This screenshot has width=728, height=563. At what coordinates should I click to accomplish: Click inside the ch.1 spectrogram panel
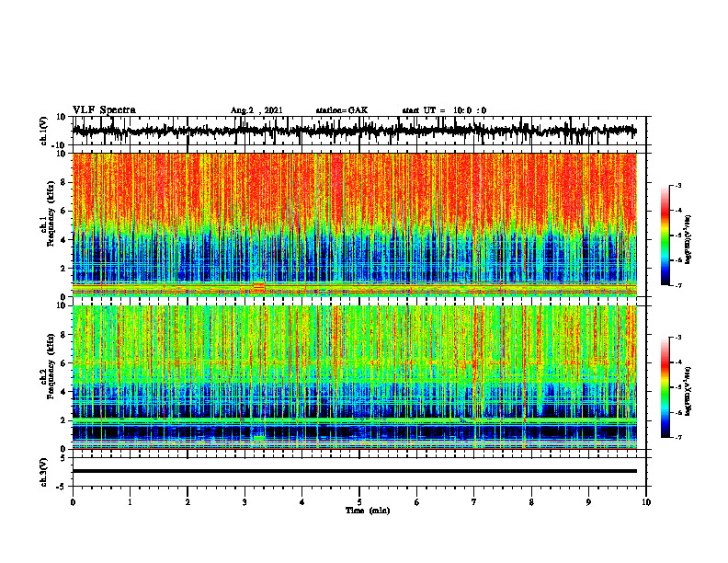[354, 224]
